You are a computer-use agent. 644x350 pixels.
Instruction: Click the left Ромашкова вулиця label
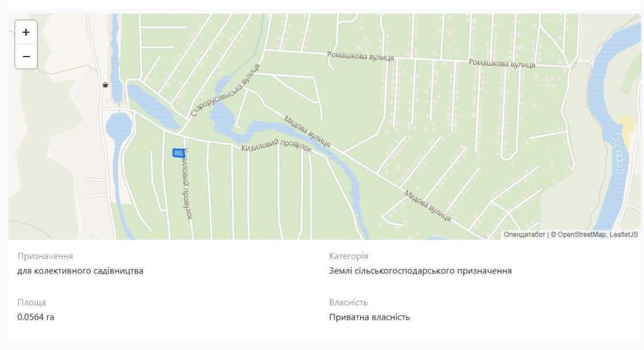pos(360,56)
